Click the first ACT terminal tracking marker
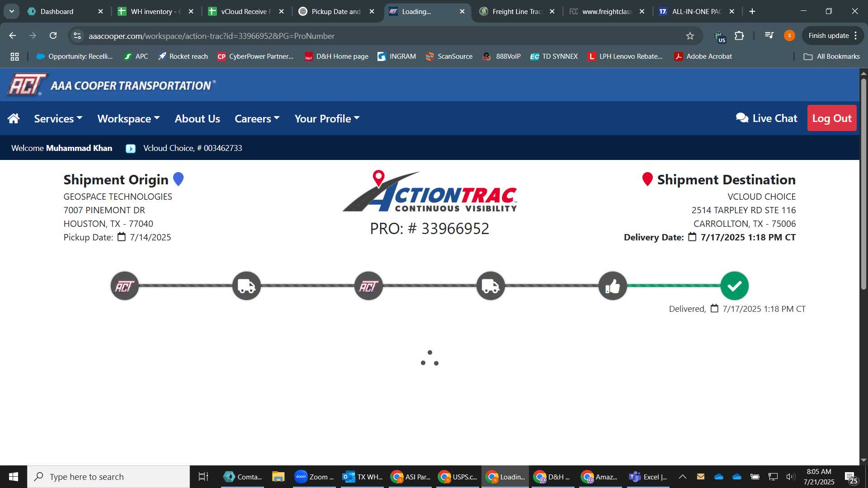This screenshot has height=488, width=868. [125, 286]
